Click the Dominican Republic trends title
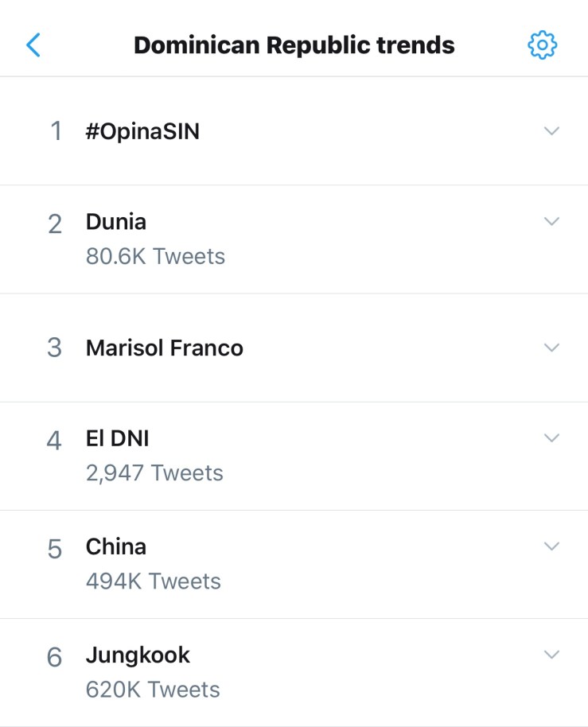The height and width of the screenshot is (727, 588). (294, 45)
